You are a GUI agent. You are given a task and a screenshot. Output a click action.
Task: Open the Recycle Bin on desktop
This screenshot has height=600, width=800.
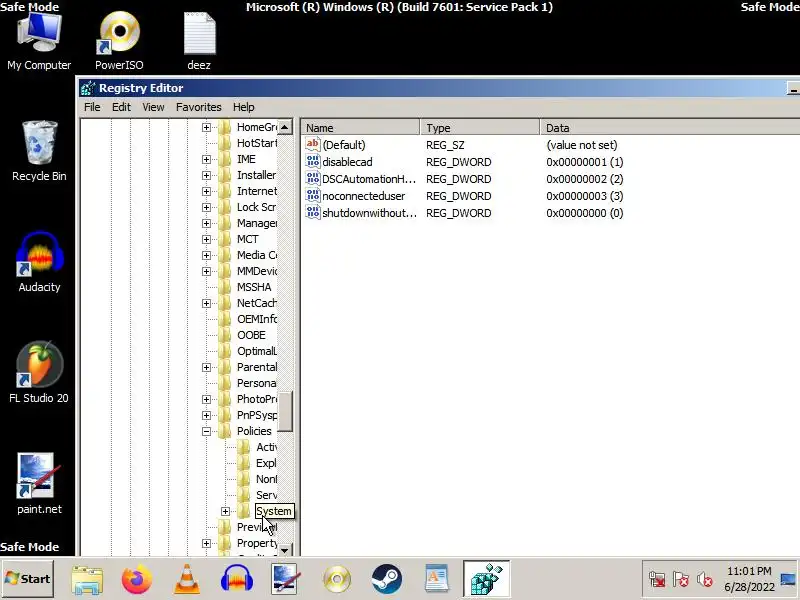tap(39, 151)
